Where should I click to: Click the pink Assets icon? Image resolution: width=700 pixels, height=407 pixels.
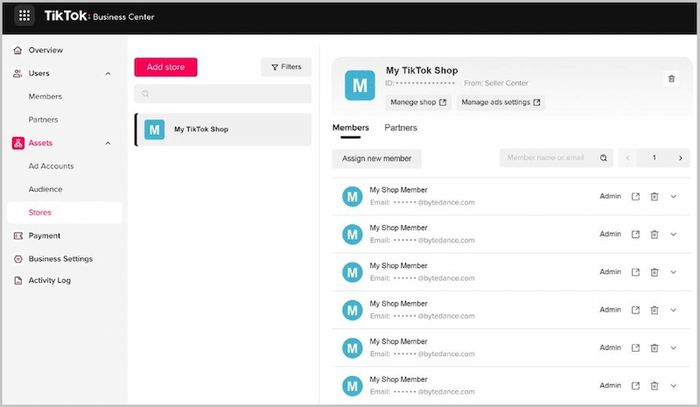pyautogui.click(x=18, y=143)
